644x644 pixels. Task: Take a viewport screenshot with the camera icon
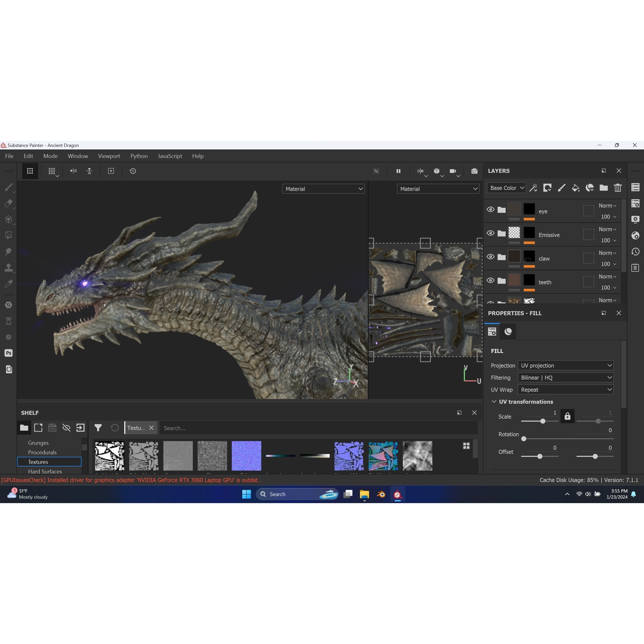click(474, 171)
